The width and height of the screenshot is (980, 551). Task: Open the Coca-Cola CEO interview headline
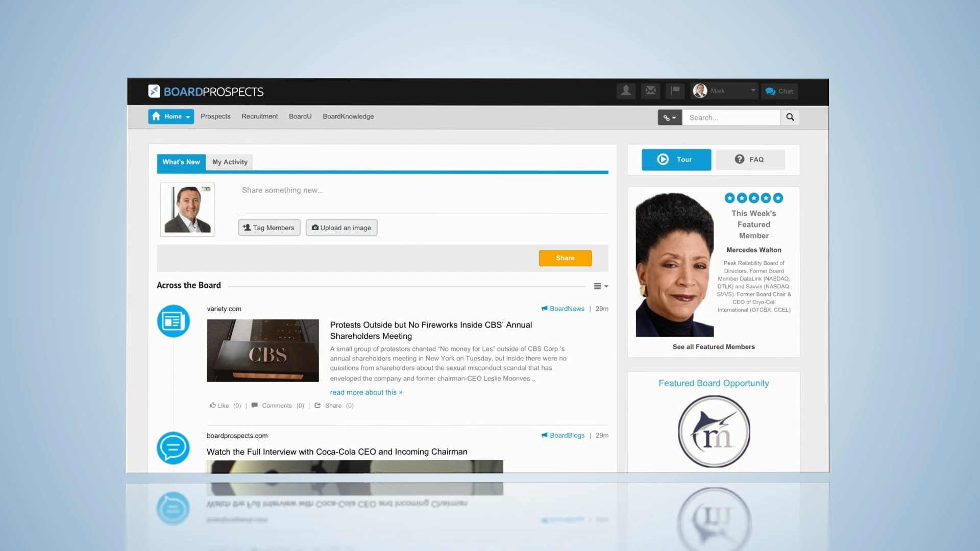(x=337, y=452)
